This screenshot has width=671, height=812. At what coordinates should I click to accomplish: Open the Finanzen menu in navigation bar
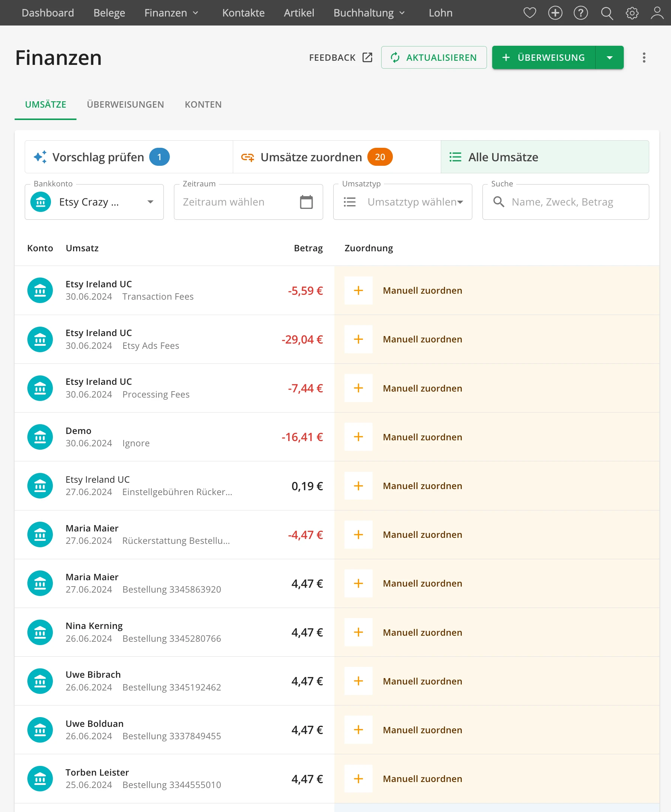171,13
